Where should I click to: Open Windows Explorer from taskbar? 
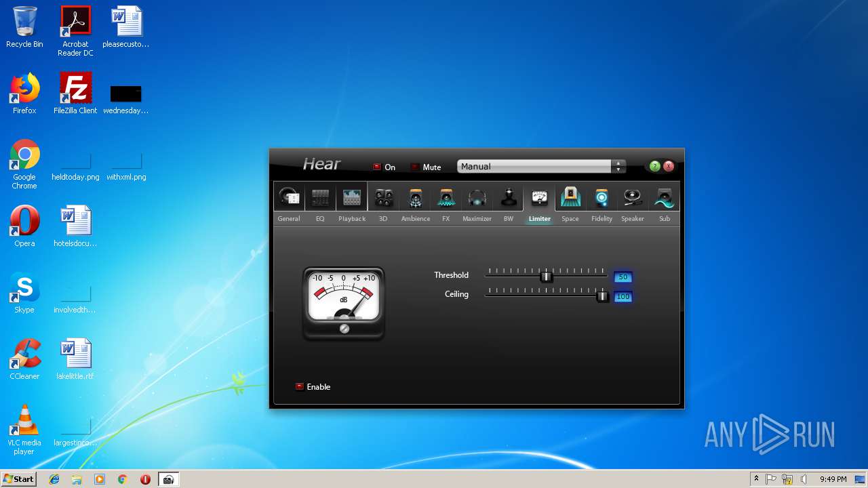click(x=77, y=479)
